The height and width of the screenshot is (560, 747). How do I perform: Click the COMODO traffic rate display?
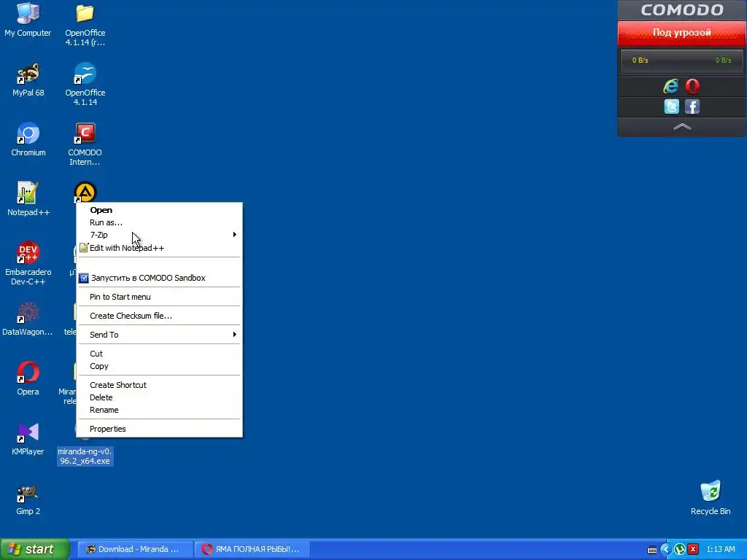click(682, 61)
